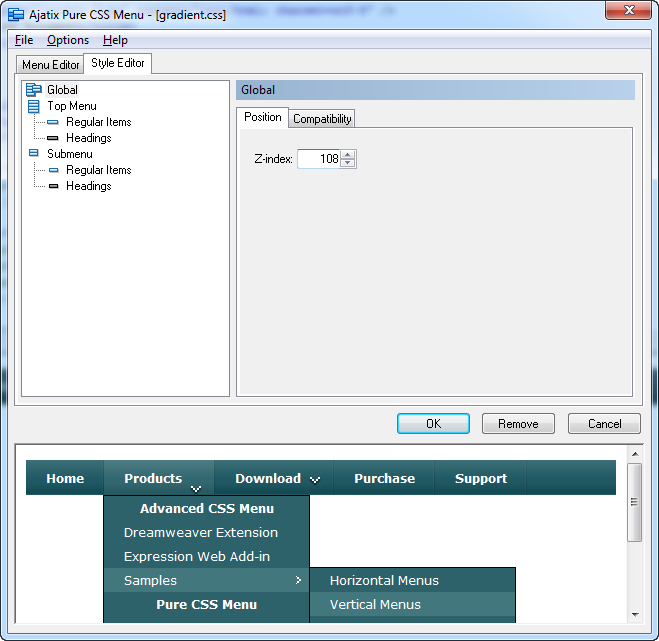This screenshot has height=641, width=659.
Task: Select Submenu in the style tree
Action: click(x=70, y=154)
